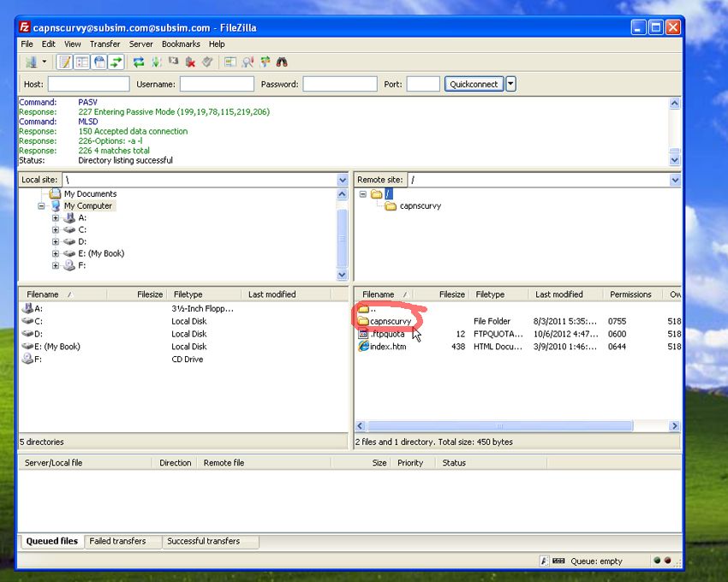Image resolution: width=728 pixels, height=582 pixels.
Task: Select E: (My Book) drive icon in list
Action: point(28,347)
